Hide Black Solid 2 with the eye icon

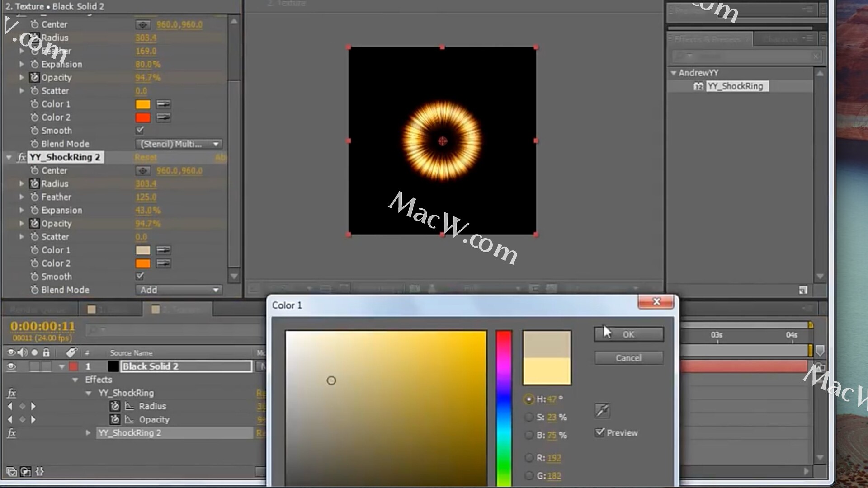click(11, 366)
